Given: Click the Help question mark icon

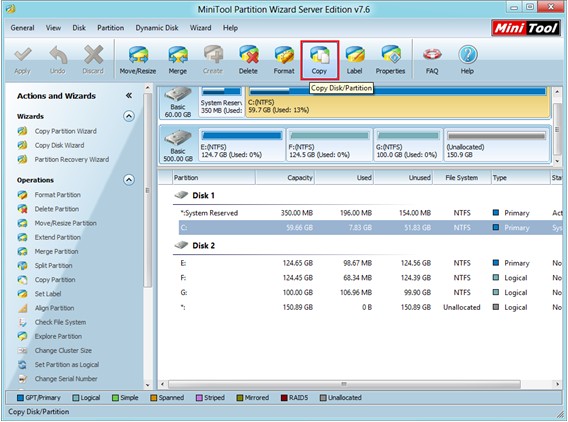Looking at the screenshot, I should (467, 60).
